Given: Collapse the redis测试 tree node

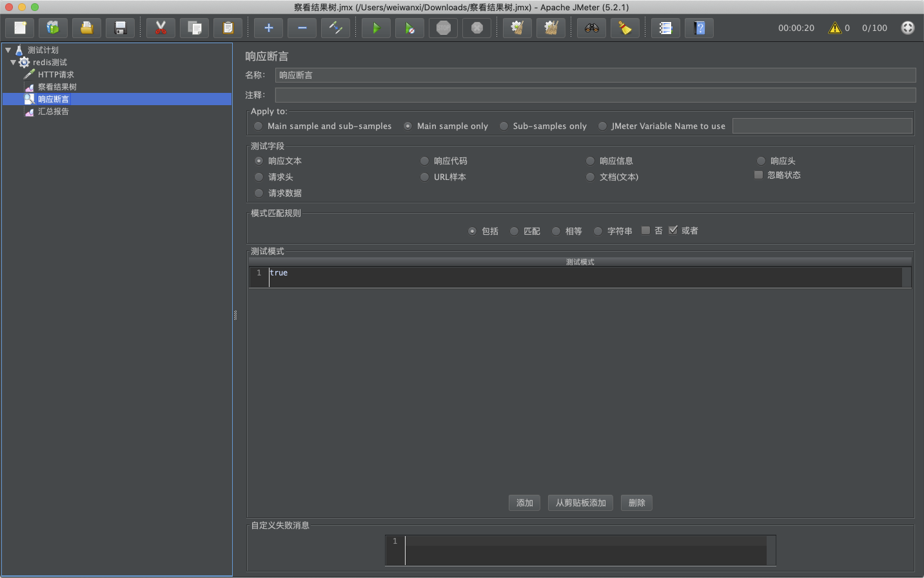Looking at the screenshot, I should coord(13,63).
